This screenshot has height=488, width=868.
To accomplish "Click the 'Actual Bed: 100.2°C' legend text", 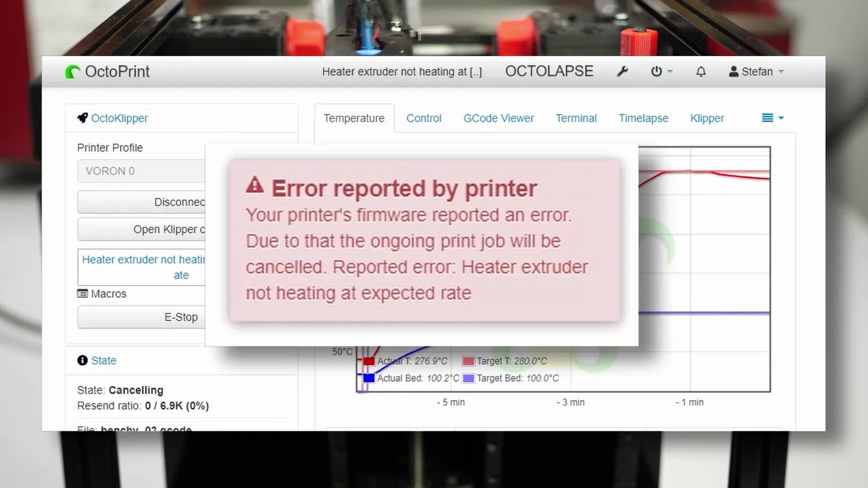I will 418,378.
